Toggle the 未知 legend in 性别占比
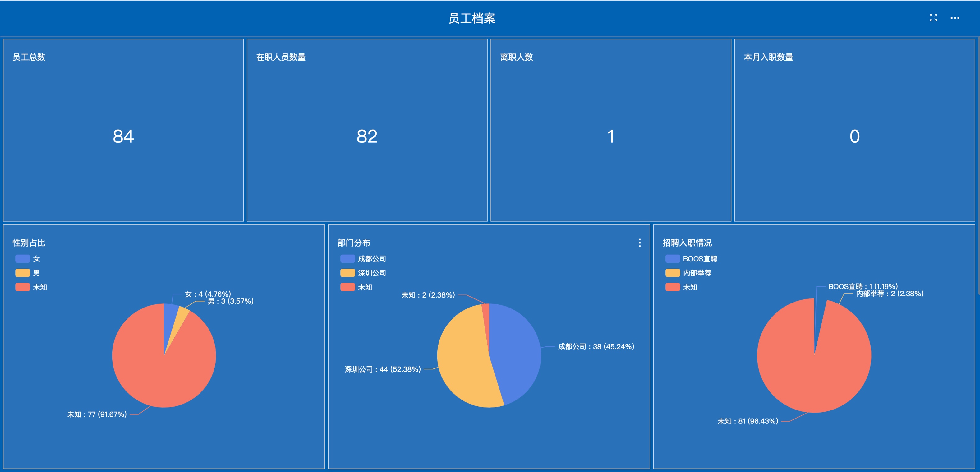Screen dimensions: 980x472 (31, 287)
